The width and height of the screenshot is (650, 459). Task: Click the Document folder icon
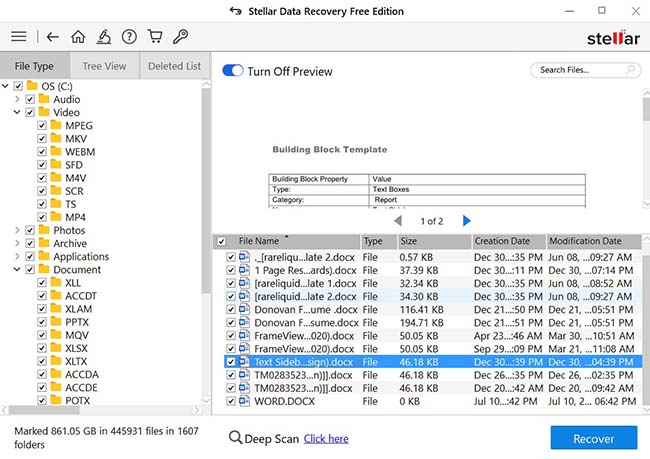(x=44, y=269)
